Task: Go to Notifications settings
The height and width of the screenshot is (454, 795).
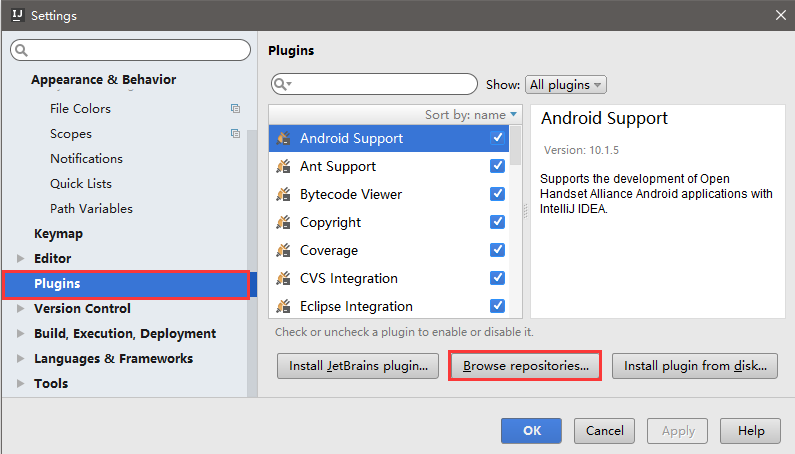Action: coord(86,159)
